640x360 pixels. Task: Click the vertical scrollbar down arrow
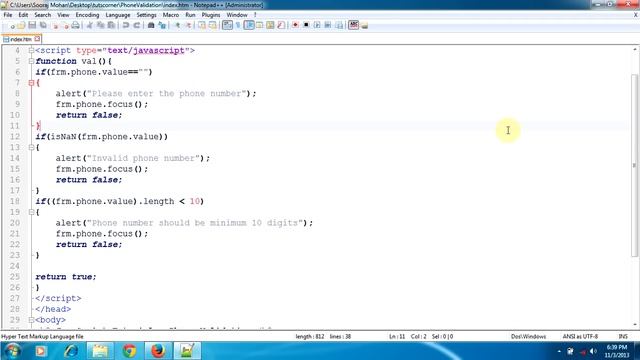[x=634, y=325]
